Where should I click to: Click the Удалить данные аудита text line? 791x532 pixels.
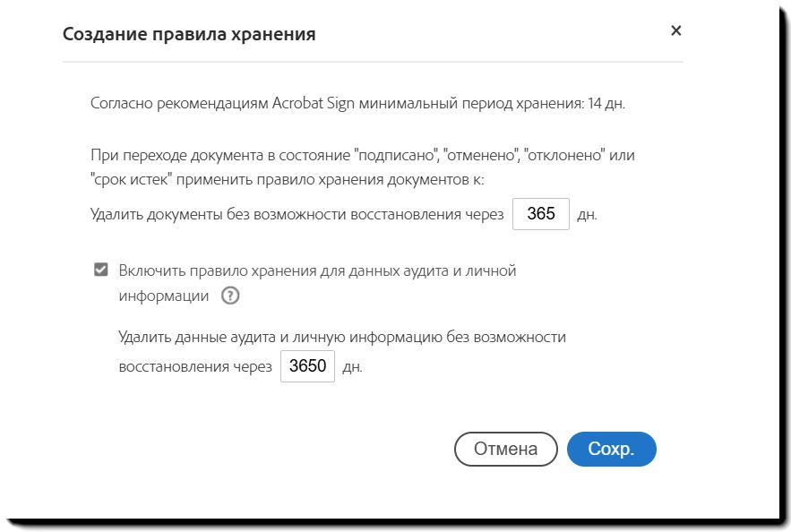pos(342,338)
